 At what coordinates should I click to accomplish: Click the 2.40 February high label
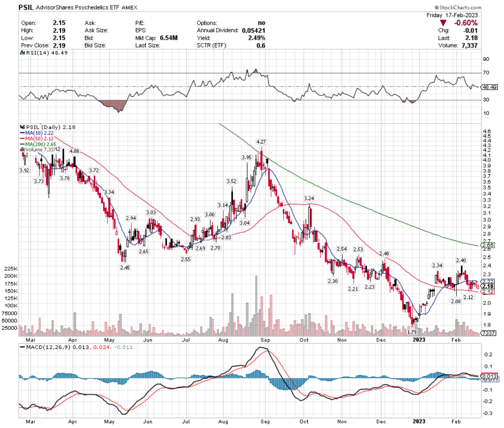click(x=461, y=260)
